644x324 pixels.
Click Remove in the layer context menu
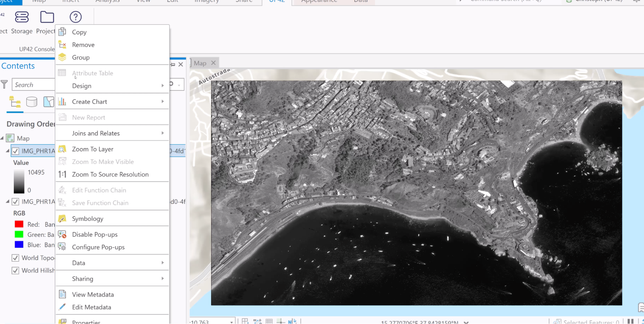[x=83, y=45]
